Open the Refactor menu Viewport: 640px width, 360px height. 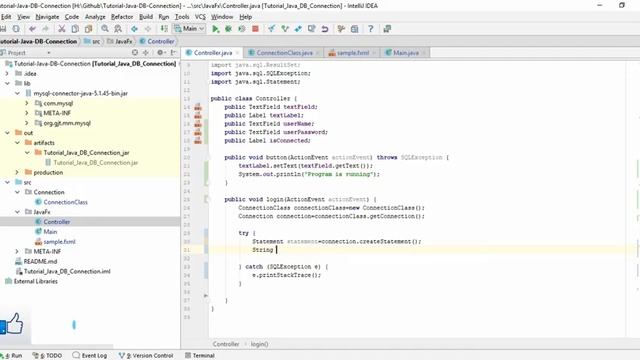[x=122, y=17]
